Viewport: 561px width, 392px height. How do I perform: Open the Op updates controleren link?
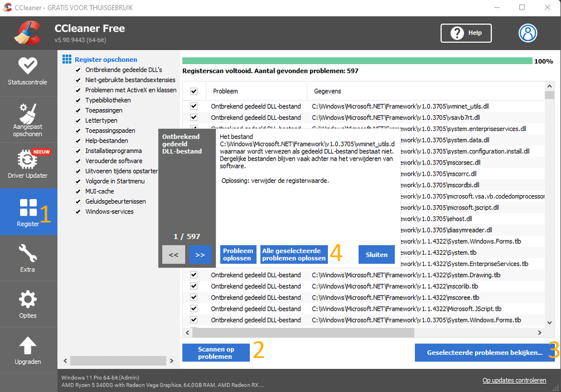click(514, 380)
